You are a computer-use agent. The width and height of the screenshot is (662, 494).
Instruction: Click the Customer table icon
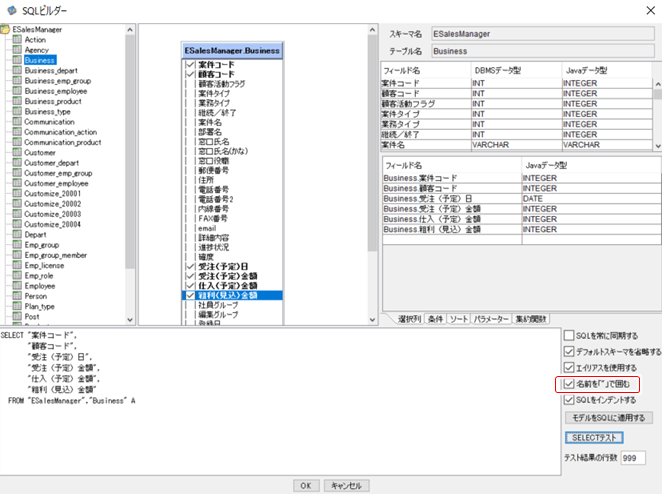pos(17,152)
